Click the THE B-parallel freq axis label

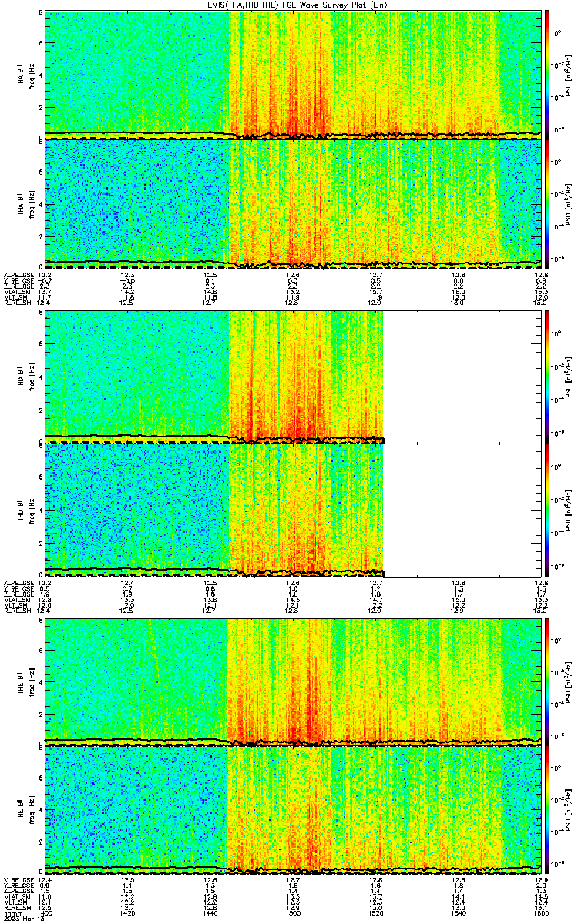click(30, 810)
